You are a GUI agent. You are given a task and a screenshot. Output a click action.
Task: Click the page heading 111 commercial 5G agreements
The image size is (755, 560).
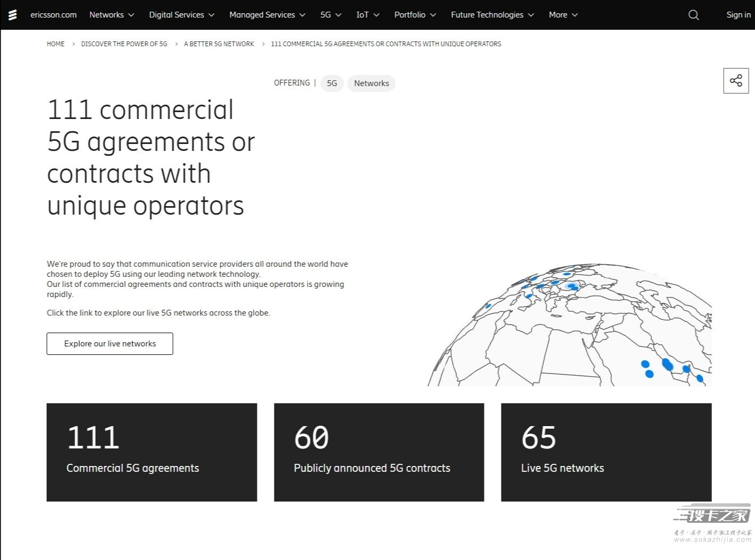click(x=151, y=158)
